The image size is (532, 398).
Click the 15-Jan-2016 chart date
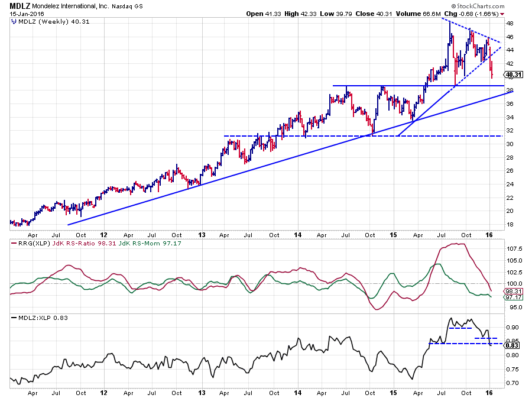click(x=27, y=14)
